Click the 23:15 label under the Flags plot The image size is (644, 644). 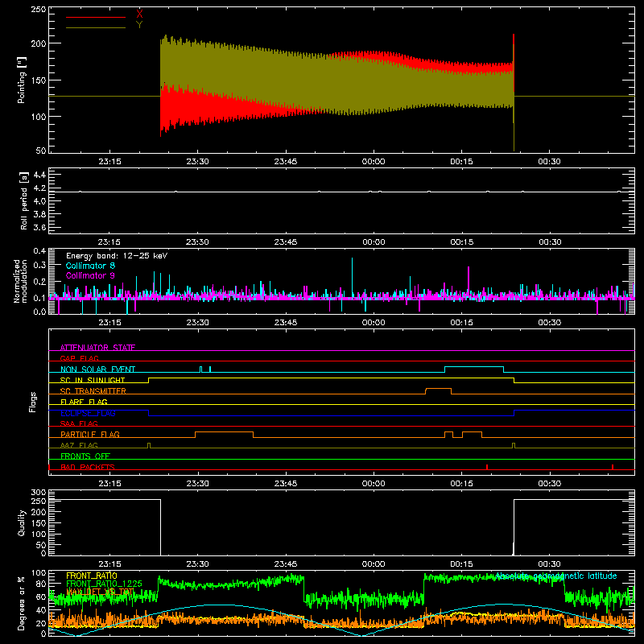tap(109, 484)
